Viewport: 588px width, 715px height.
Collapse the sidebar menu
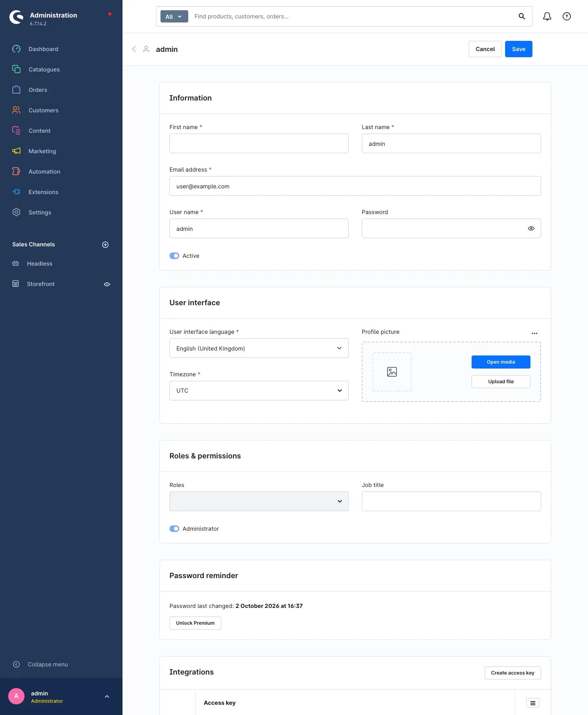coord(40,664)
